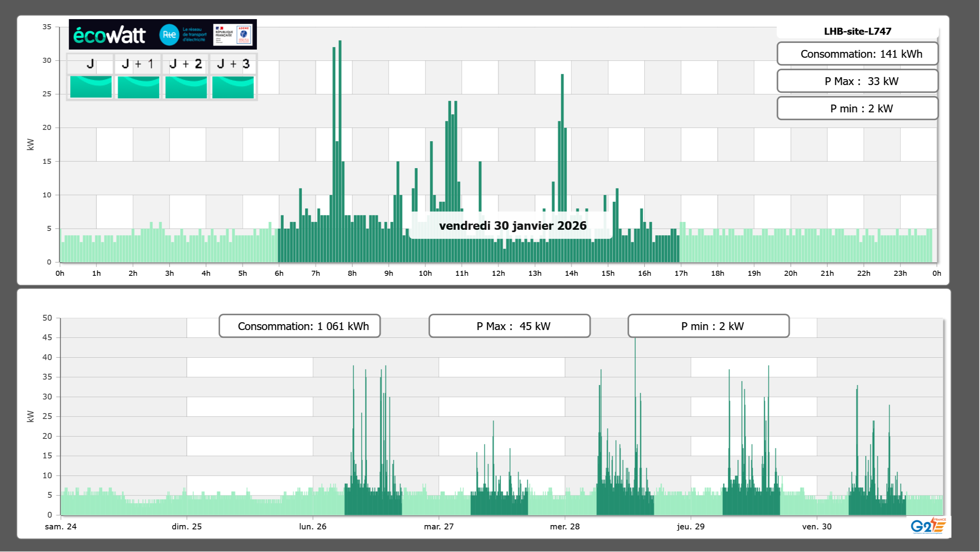The image size is (980, 552).
Task: Click the République Française ADEME logo
Action: [x=233, y=35]
